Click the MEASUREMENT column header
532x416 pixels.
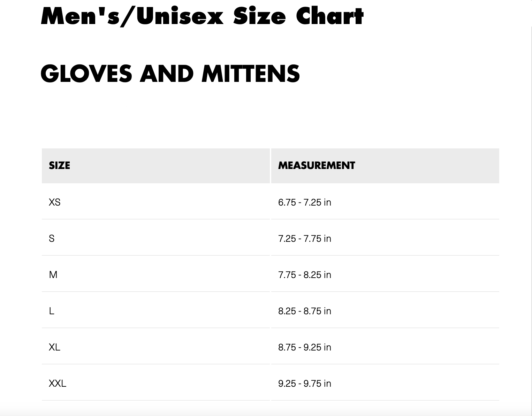[x=317, y=165]
